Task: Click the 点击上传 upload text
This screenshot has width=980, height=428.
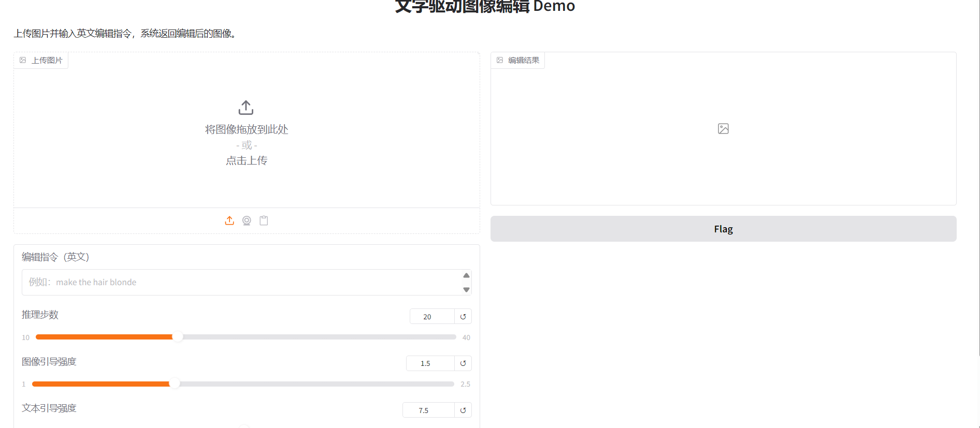Action: 247,160
